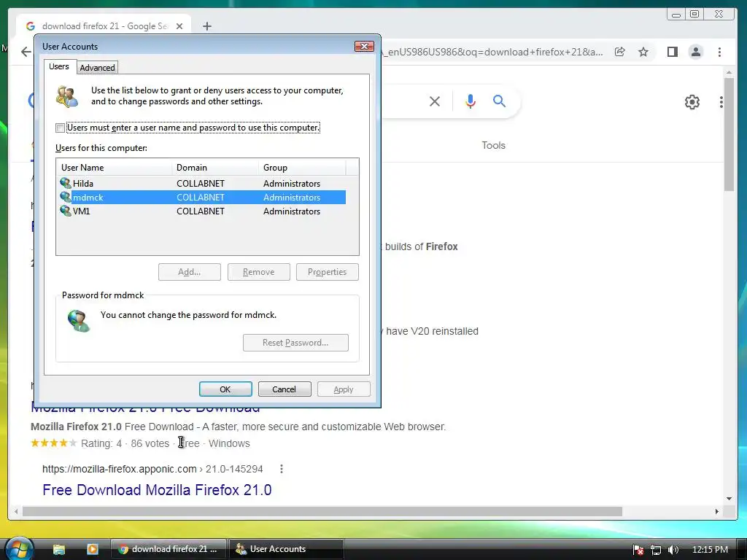Click the Domain column header
Viewport: 747px width, 560px height.
pos(215,168)
